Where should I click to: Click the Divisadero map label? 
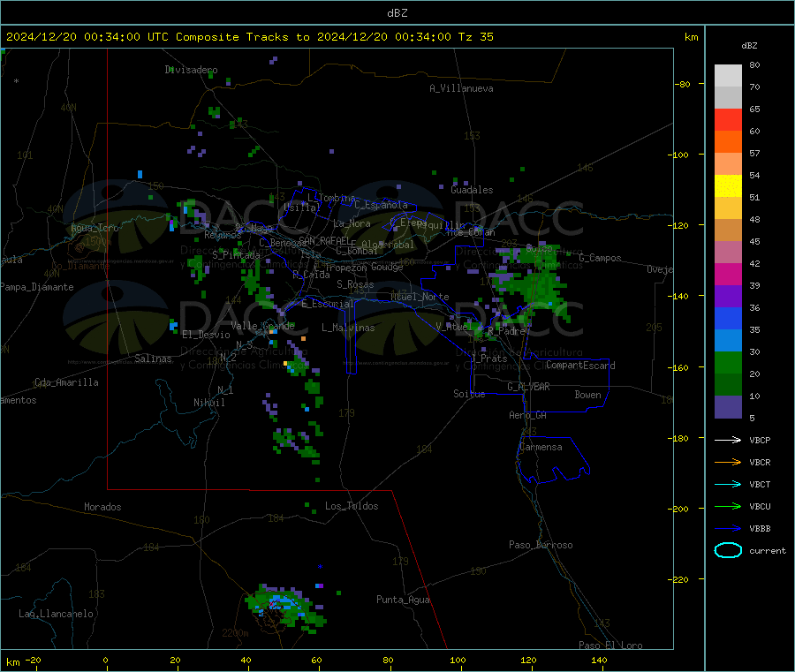[191, 70]
